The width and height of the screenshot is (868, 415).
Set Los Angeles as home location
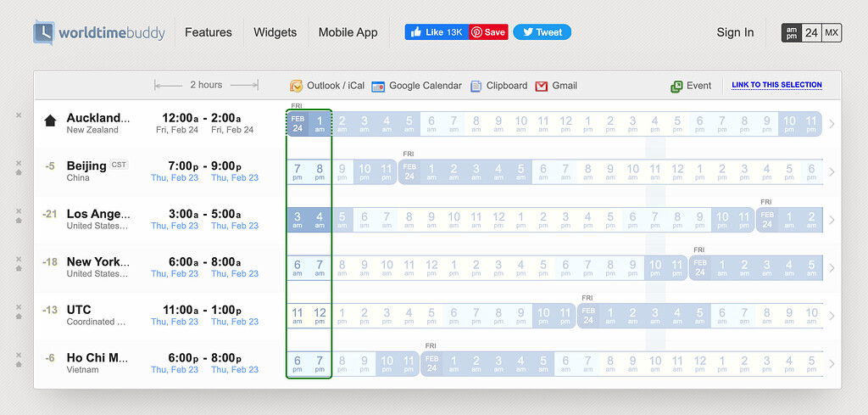pyautogui.click(x=19, y=220)
